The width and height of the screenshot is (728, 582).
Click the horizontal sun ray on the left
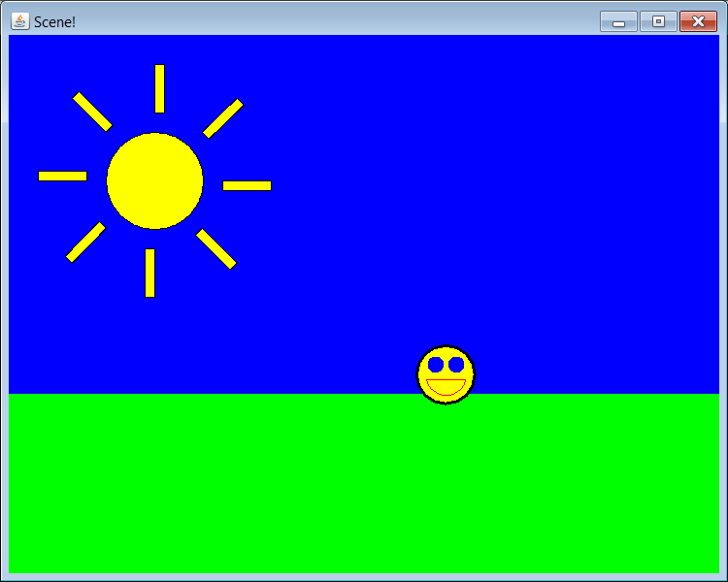tap(62, 176)
